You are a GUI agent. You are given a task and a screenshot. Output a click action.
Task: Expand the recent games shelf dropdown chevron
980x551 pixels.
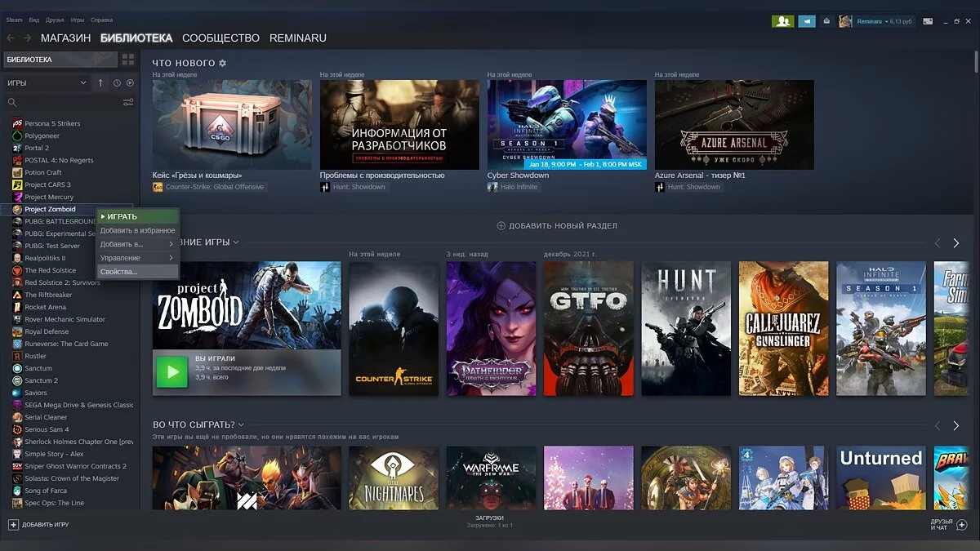click(x=236, y=242)
